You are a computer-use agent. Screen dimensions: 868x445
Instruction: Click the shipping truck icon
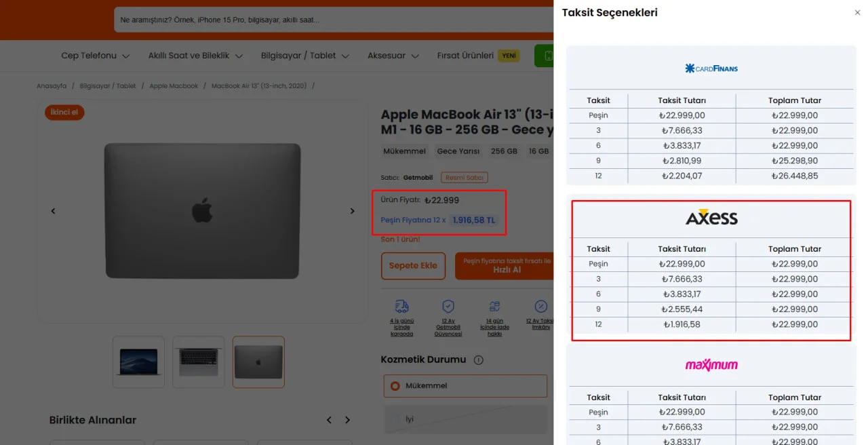(x=401, y=307)
